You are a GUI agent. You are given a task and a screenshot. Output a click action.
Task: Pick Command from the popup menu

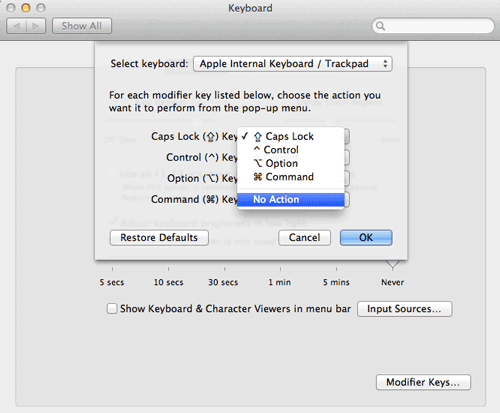pyautogui.click(x=290, y=177)
